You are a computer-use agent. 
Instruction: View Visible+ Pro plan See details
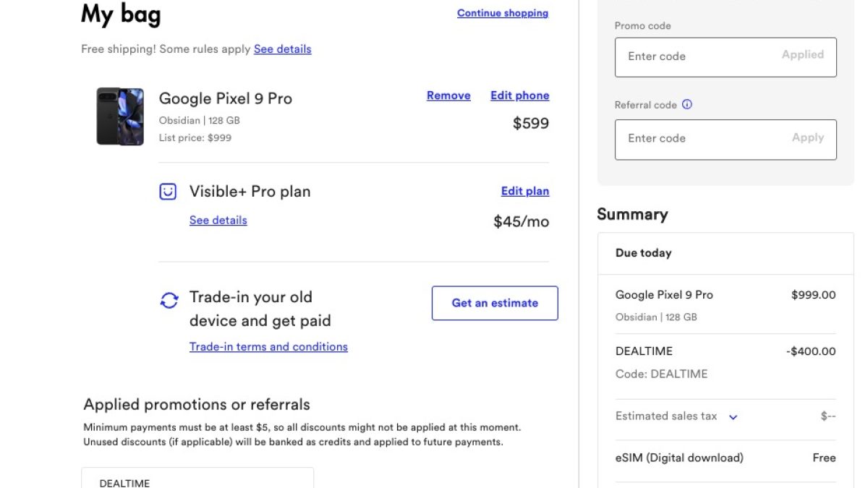218,221
